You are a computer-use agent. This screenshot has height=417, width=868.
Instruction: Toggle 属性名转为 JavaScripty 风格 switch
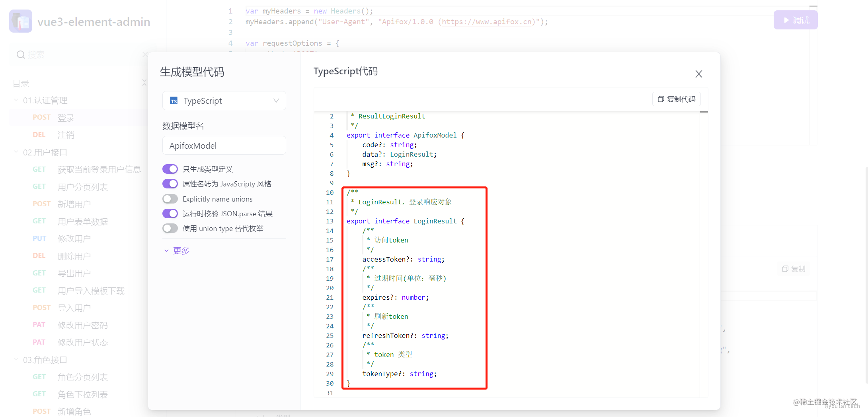coord(170,184)
